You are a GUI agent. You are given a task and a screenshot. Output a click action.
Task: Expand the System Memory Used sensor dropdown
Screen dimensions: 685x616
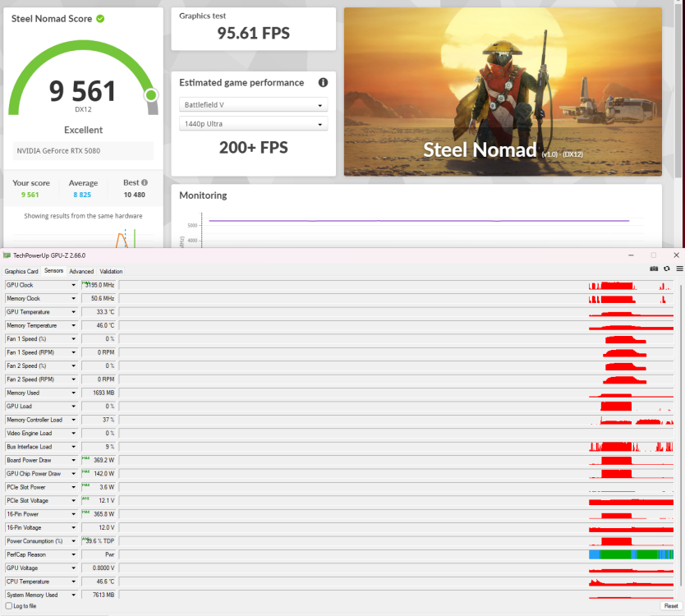(73, 595)
